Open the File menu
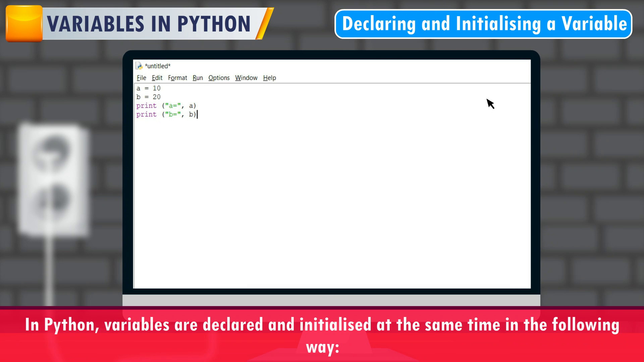Screen dimensions: 644x362 (x=141, y=78)
